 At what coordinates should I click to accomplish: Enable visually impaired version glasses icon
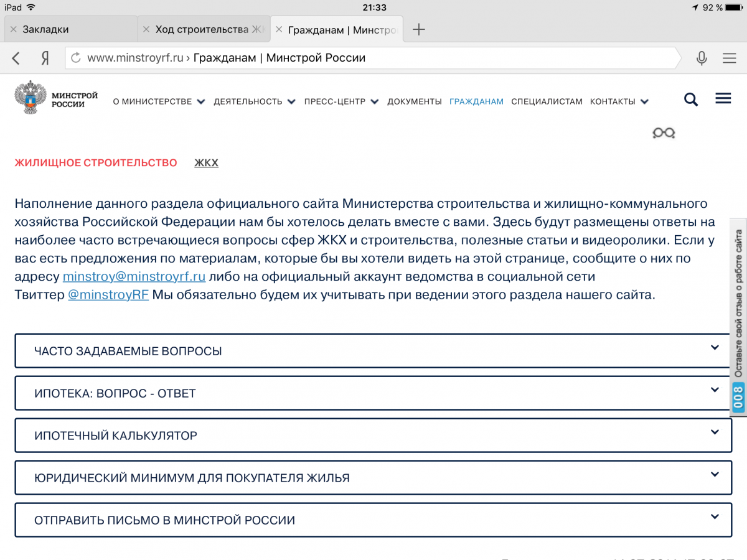click(x=664, y=133)
